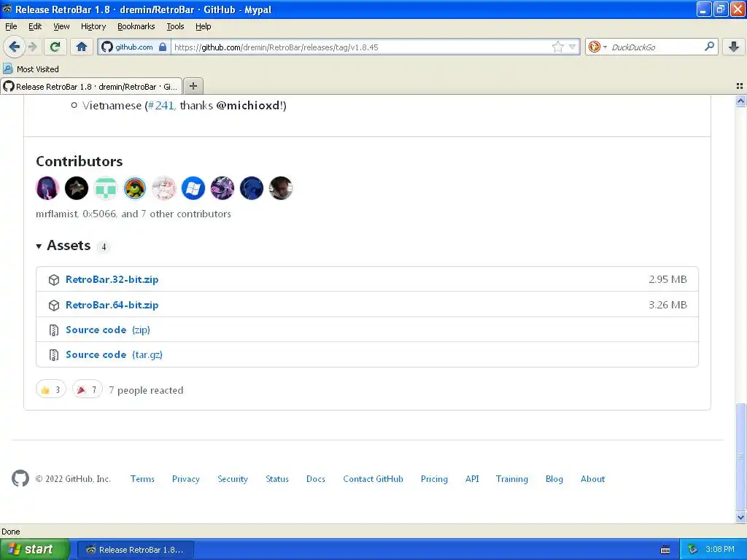The image size is (747, 560).
Task: Open the Security footer link
Action: coord(233,479)
